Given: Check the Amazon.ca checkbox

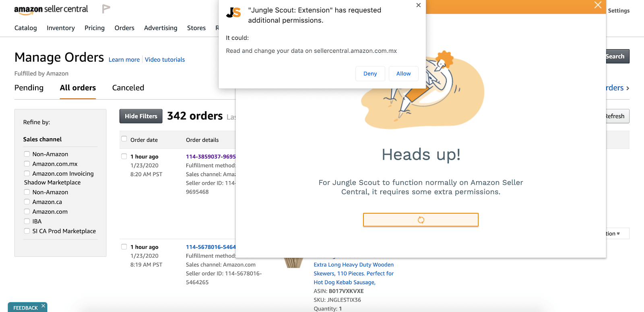Looking at the screenshot, I should click(x=27, y=202).
